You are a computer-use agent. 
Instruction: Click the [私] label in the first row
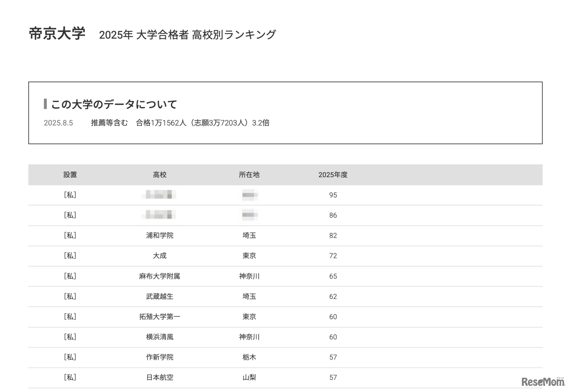(x=70, y=195)
